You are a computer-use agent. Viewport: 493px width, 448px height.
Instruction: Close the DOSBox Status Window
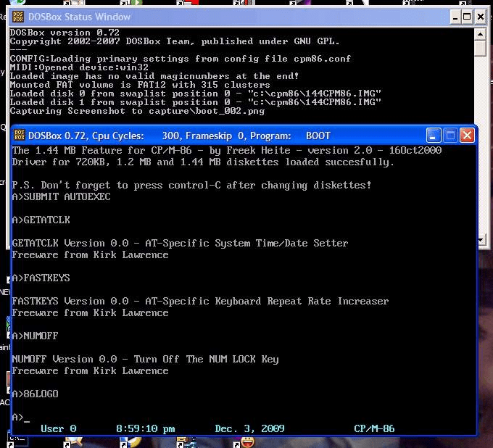click(x=481, y=17)
